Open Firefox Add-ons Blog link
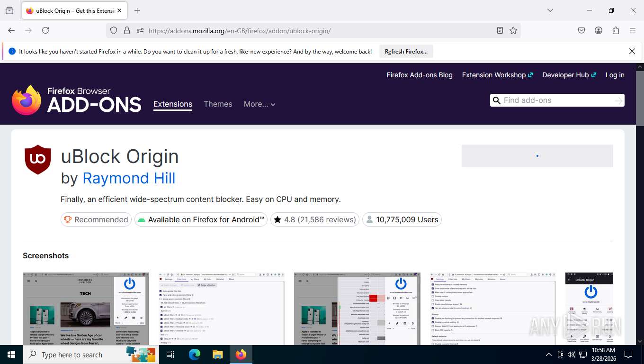This screenshot has height=364, width=644. (x=420, y=75)
